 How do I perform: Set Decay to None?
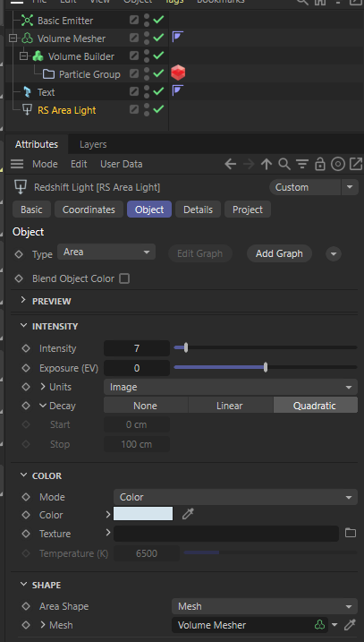click(145, 406)
